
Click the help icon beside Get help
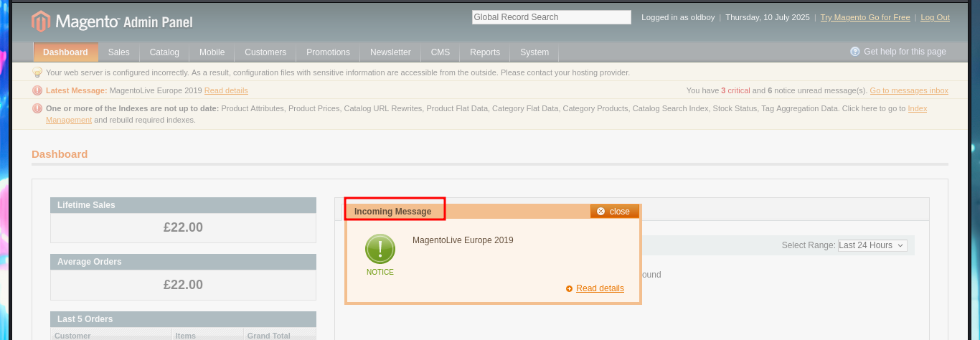point(855,52)
